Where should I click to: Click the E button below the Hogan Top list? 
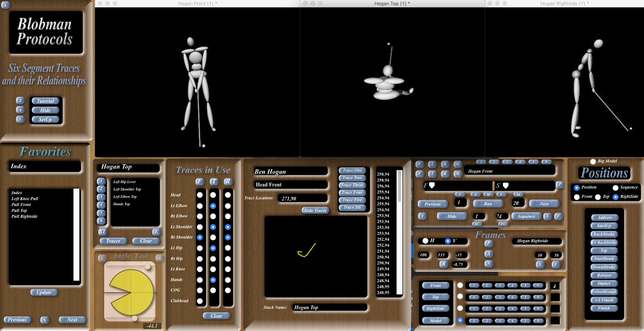(156, 231)
